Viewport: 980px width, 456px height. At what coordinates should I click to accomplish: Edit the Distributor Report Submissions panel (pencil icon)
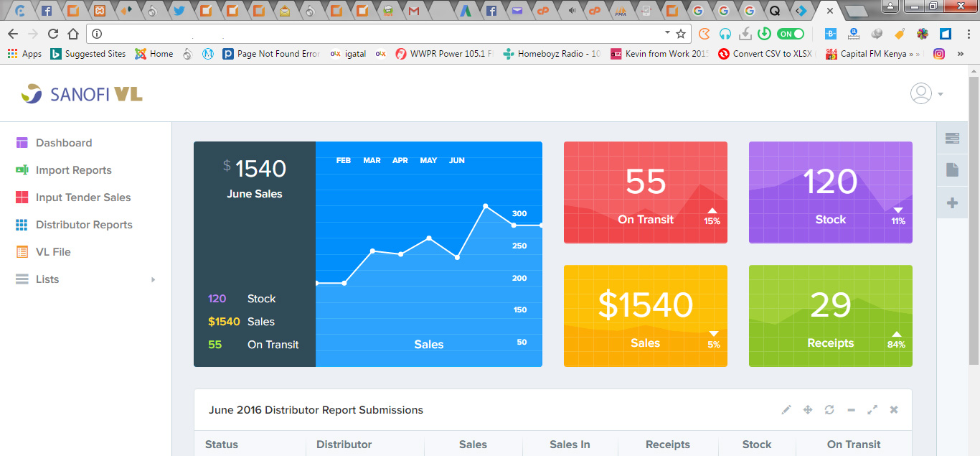[x=786, y=410]
